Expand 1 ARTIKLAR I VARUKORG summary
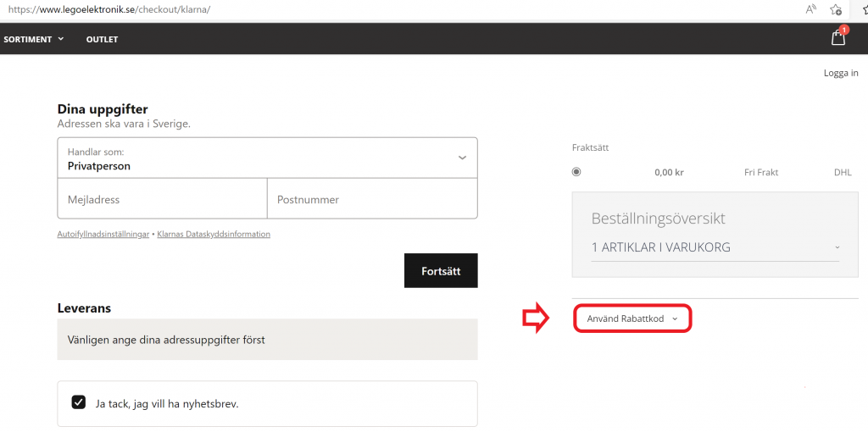Image resolution: width=868 pixels, height=432 pixels. pyautogui.click(x=715, y=247)
